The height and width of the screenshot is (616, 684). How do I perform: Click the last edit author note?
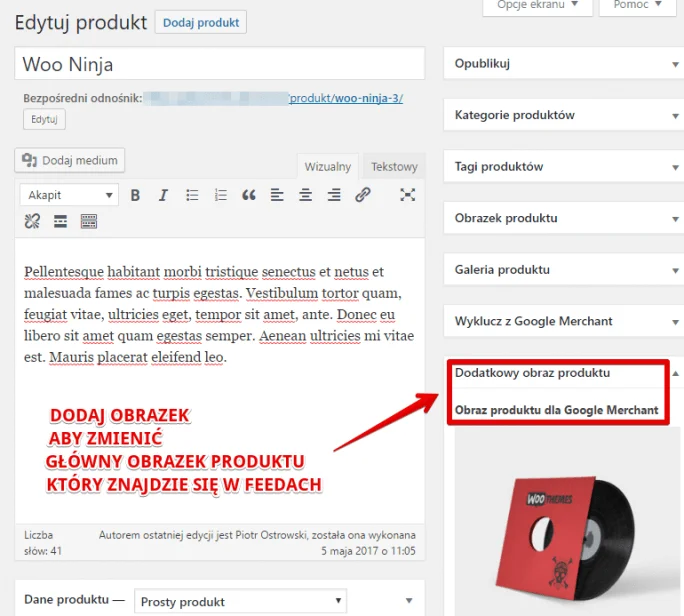257,543
